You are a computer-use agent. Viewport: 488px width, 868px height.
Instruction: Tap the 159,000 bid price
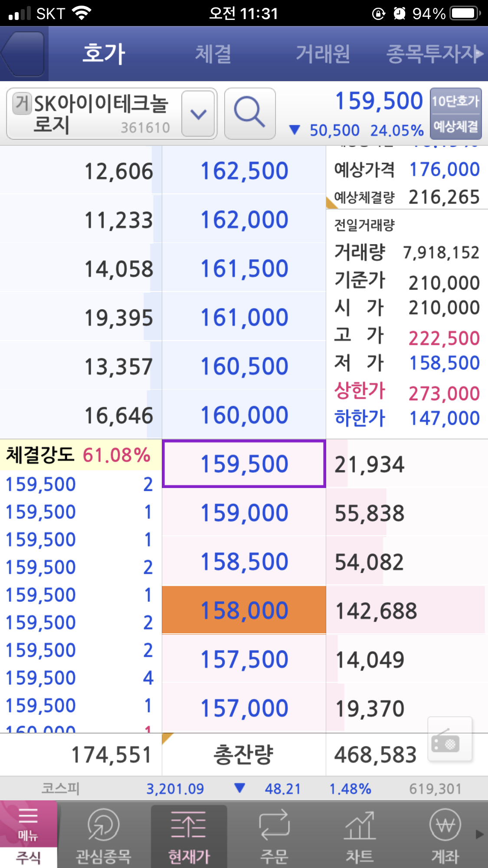click(244, 513)
